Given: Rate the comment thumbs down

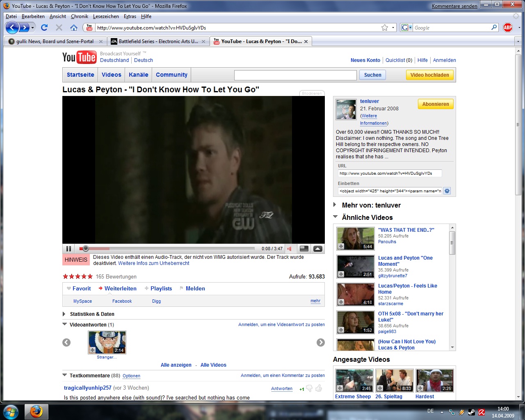Looking at the screenshot, I should pos(310,388).
